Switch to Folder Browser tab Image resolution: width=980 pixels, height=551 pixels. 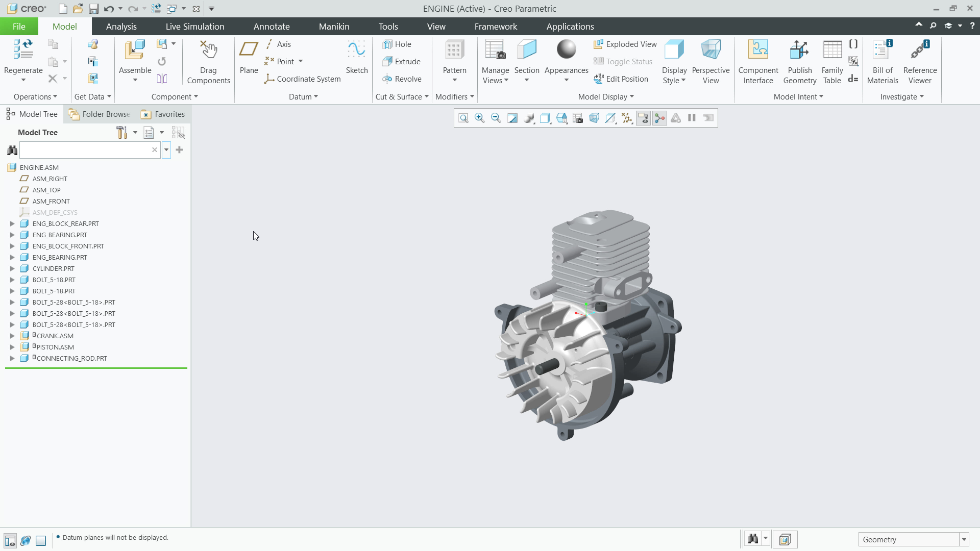(x=100, y=114)
